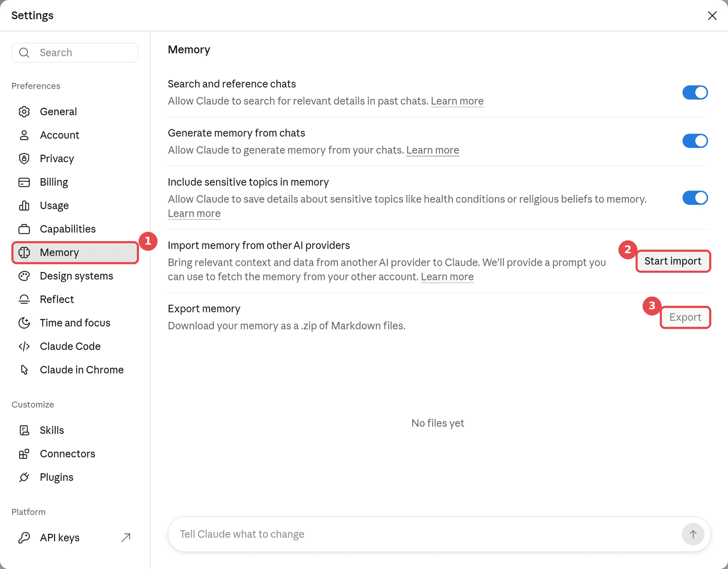Image resolution: width=728 pixels, height=569 pixels.
Task: Click the API keys key icon
Action: point(24,538)
